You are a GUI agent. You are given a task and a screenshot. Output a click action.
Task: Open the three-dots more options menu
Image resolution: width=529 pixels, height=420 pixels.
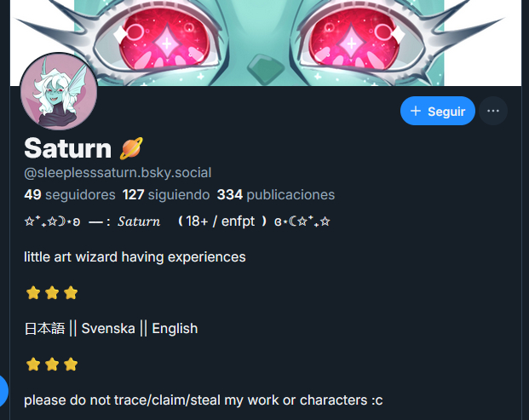tap(493, 111)
